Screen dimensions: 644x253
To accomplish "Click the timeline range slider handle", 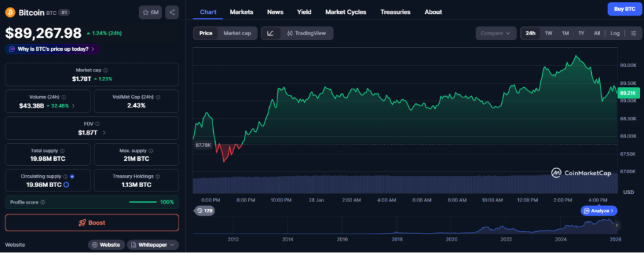I will (x=617, y=224).
